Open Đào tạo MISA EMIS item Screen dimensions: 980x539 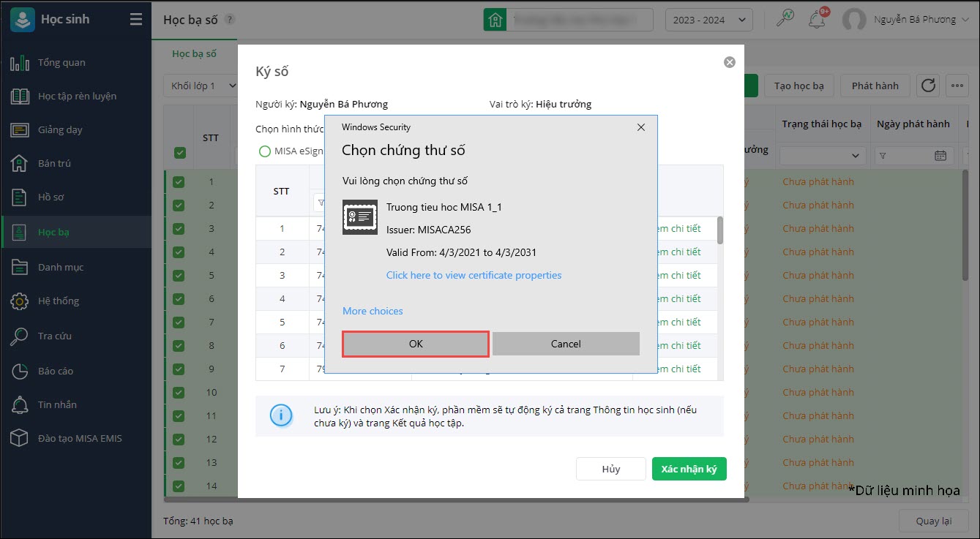75,439
